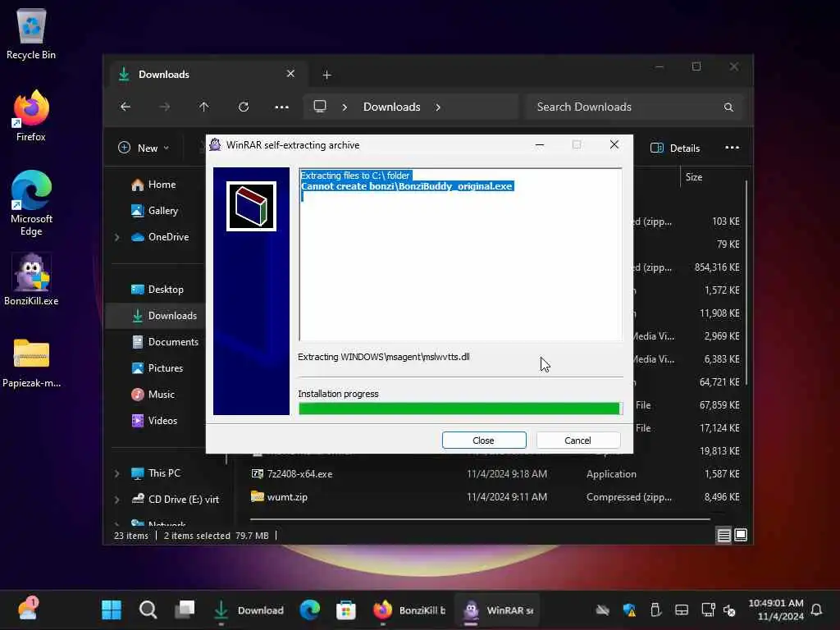The width and height of the screenshot is (840, 630).
Task: Select the Papiezak-m... folder on desktop
Action: (x=31, y=363)
